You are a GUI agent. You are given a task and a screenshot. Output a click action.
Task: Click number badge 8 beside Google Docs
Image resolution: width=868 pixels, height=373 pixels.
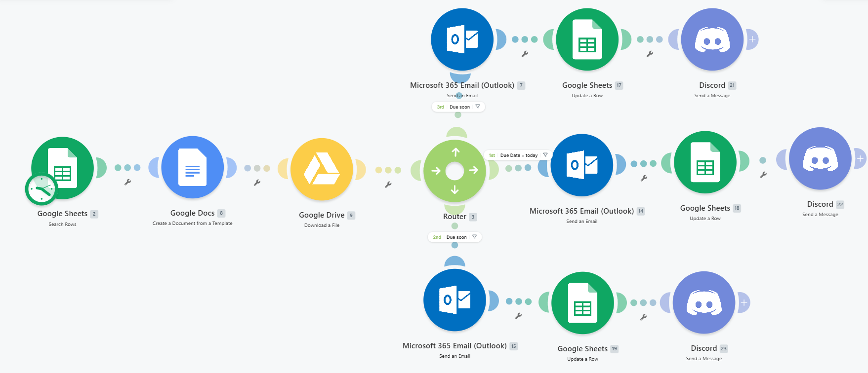coord(221,213)
